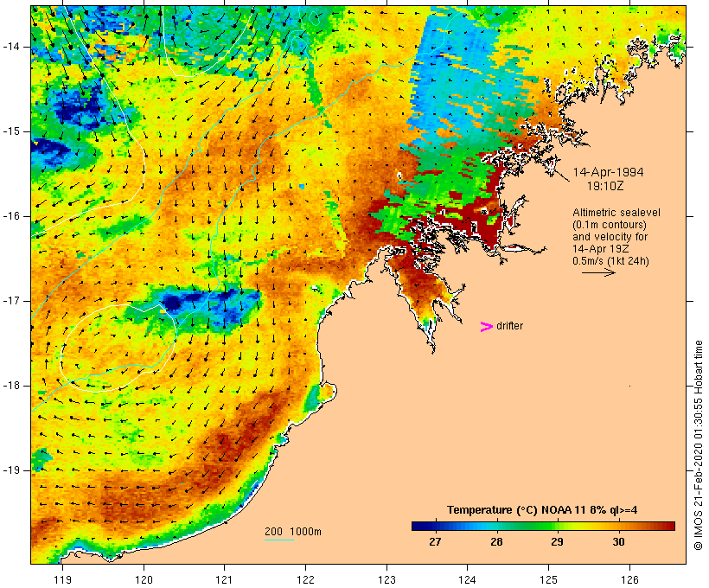Click the text '(0.1m contours)'
The image size is (709, 588).
pyautogui.click(x=610, y=225)
